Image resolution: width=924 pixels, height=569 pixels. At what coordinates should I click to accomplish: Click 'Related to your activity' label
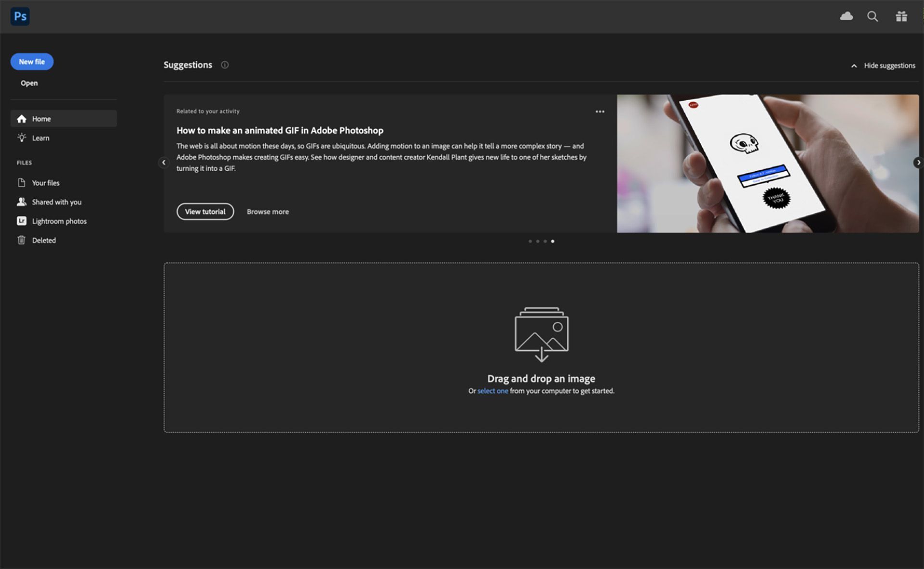[x=208, y=111]
